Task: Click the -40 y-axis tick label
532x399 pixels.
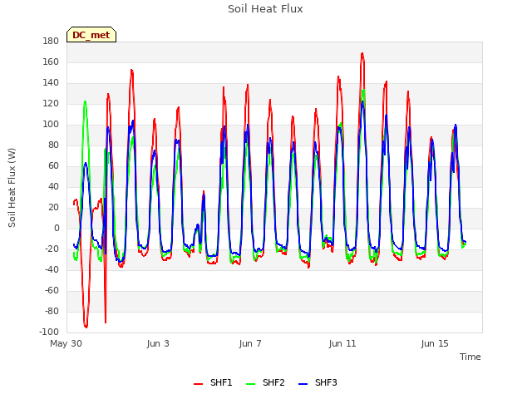Action: coord(52,269)
